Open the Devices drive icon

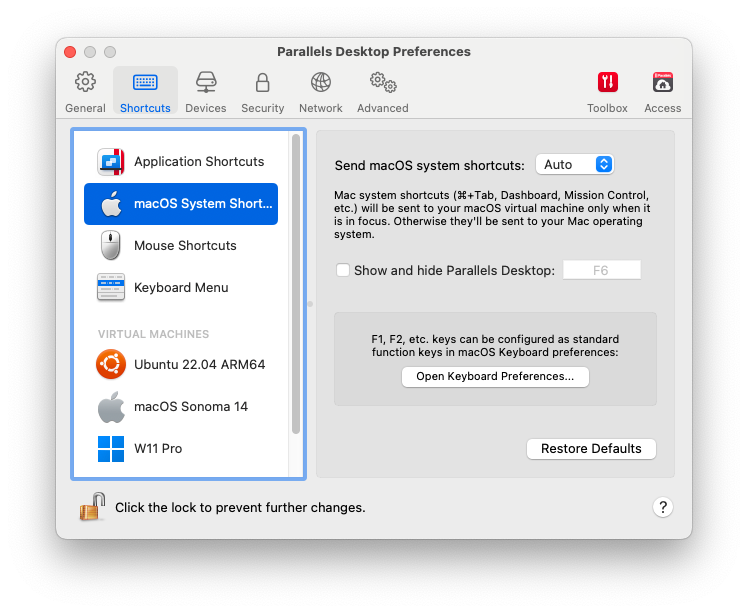(206, 83)
